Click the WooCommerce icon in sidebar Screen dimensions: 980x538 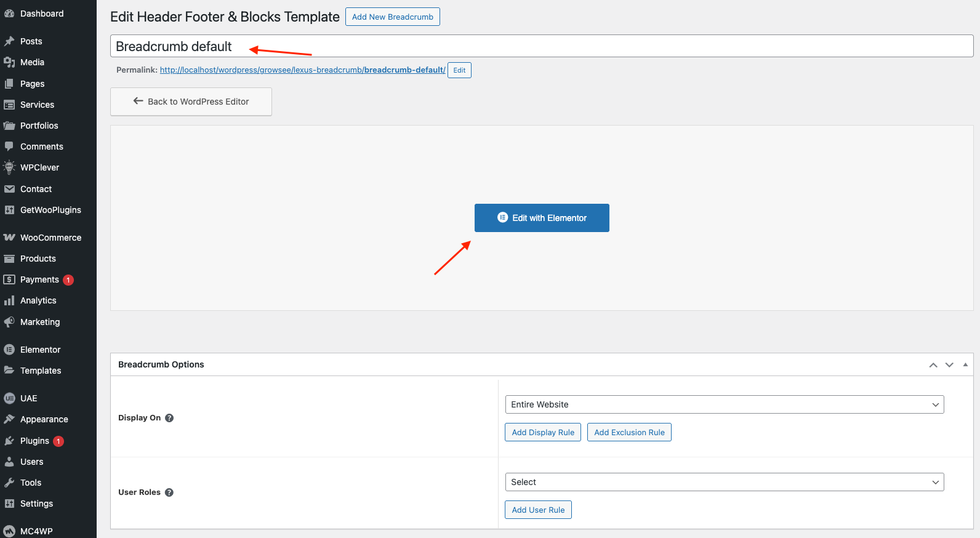(9, 238)
